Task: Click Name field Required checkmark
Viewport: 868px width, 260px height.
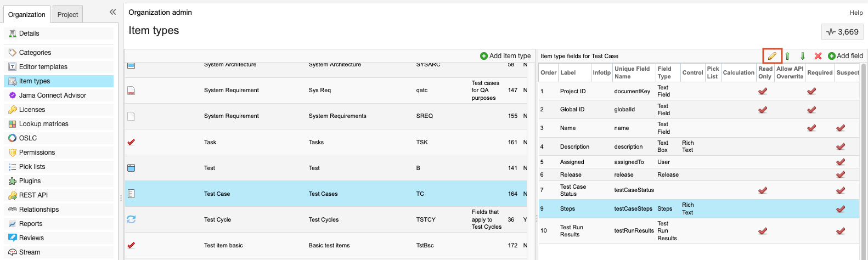Action: 811,128
